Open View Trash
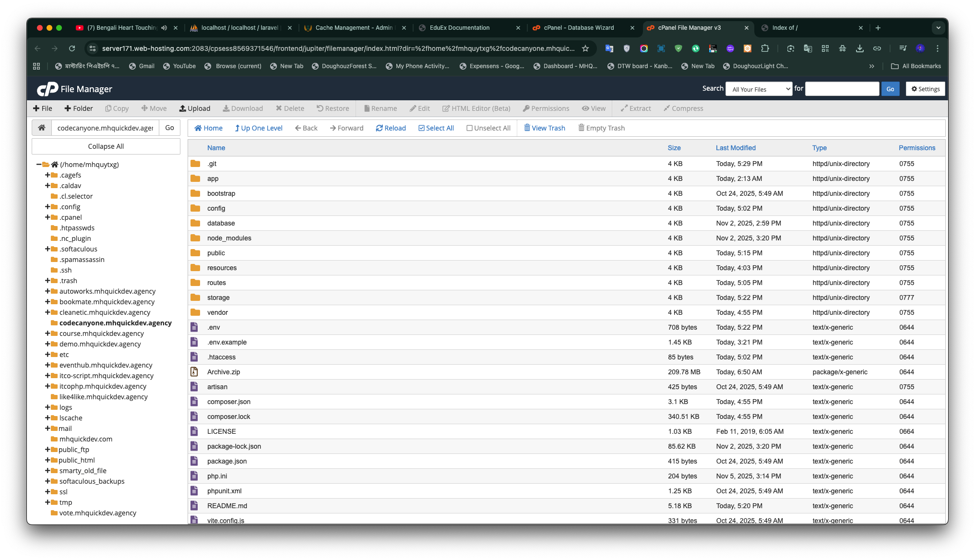Image resolution: width=975 pixels, height=560 pixels. click(x=545, y=128)
